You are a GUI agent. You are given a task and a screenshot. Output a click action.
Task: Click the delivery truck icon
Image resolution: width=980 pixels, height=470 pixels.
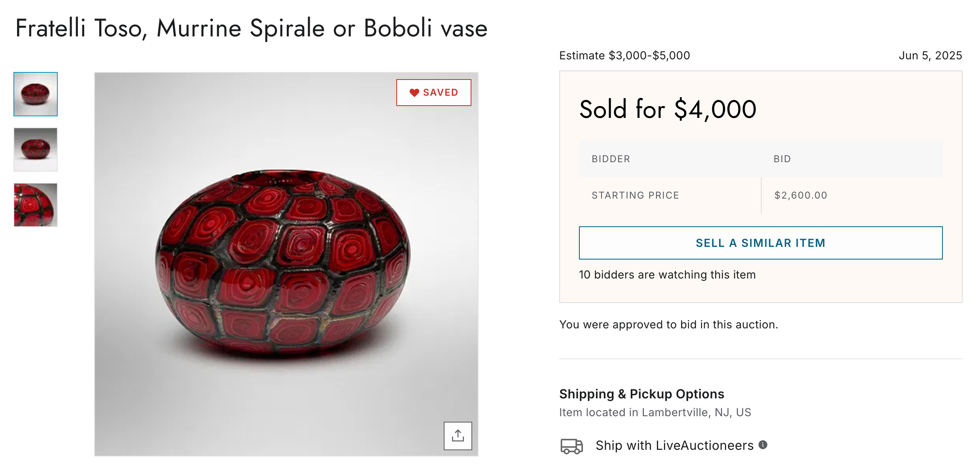point(571,446)
